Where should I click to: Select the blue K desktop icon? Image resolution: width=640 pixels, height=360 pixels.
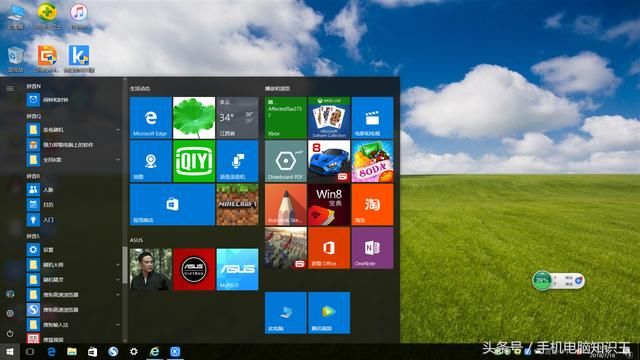pyautogui.click(x=79, y=60)
